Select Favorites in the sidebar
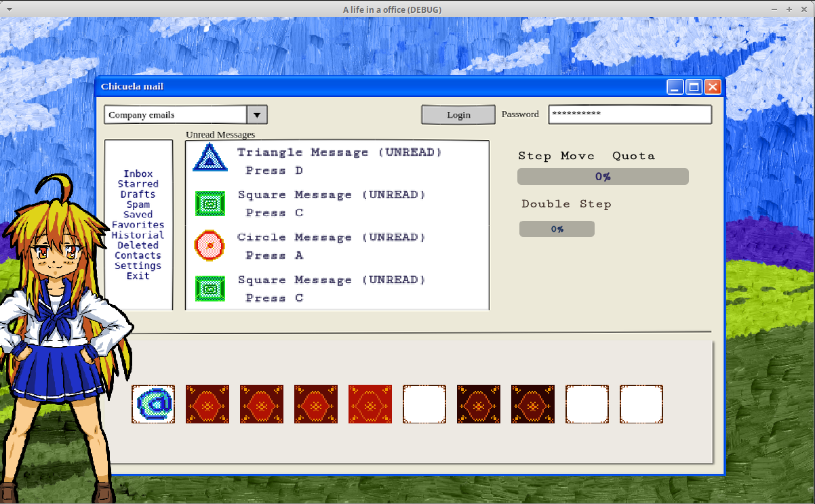Image resolution: width=815 pixels, height=504 pixels. point(138,225)
